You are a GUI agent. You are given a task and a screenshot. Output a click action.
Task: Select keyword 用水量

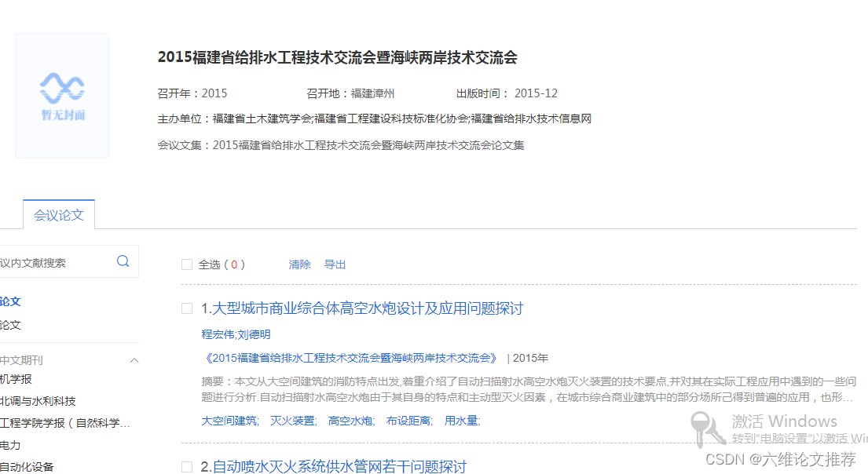[x=462, y=421]
